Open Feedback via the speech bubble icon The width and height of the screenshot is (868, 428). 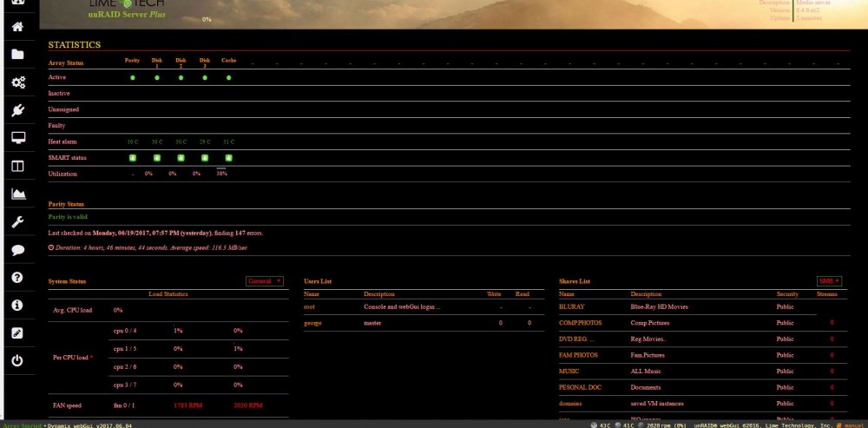click(17, 250)
